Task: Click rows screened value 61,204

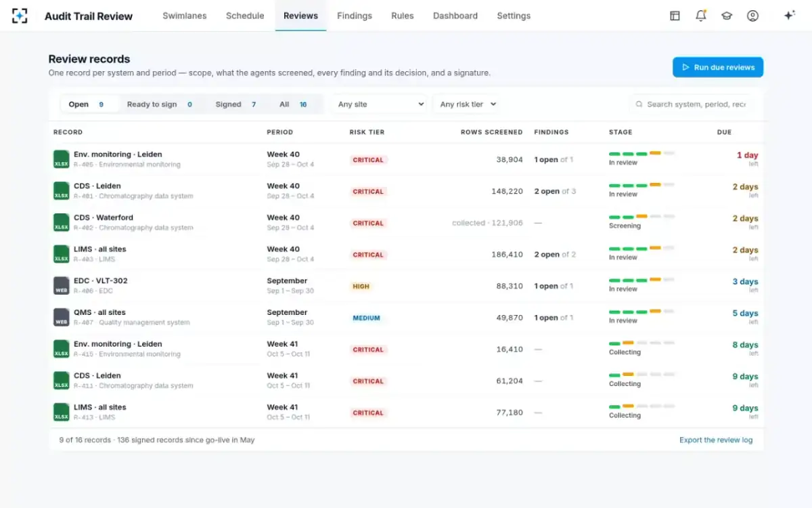Action: click(x=510, y=381)
